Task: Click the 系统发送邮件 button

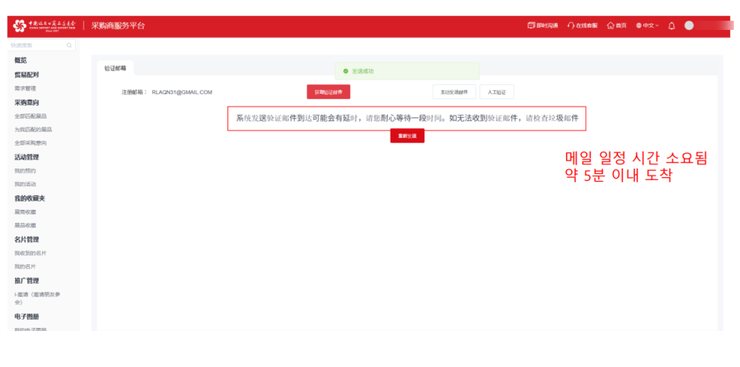Action: point(454,92)
